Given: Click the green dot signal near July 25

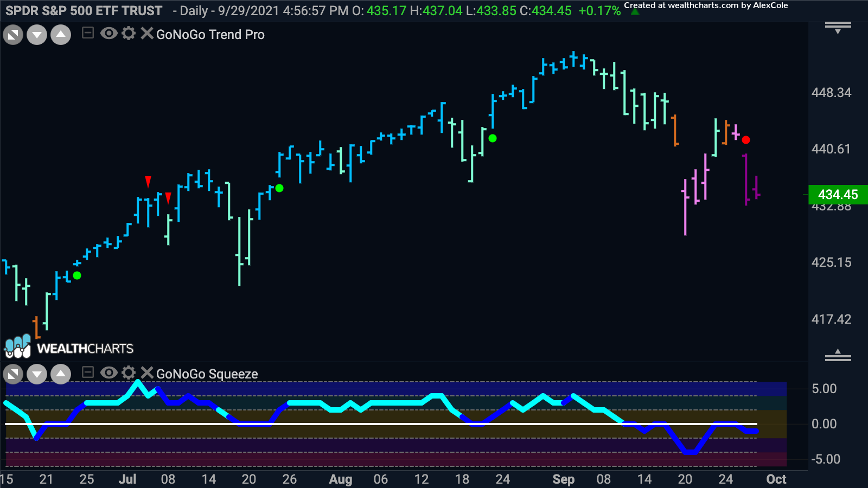Looking at the screenshot, I should (279, 188).
